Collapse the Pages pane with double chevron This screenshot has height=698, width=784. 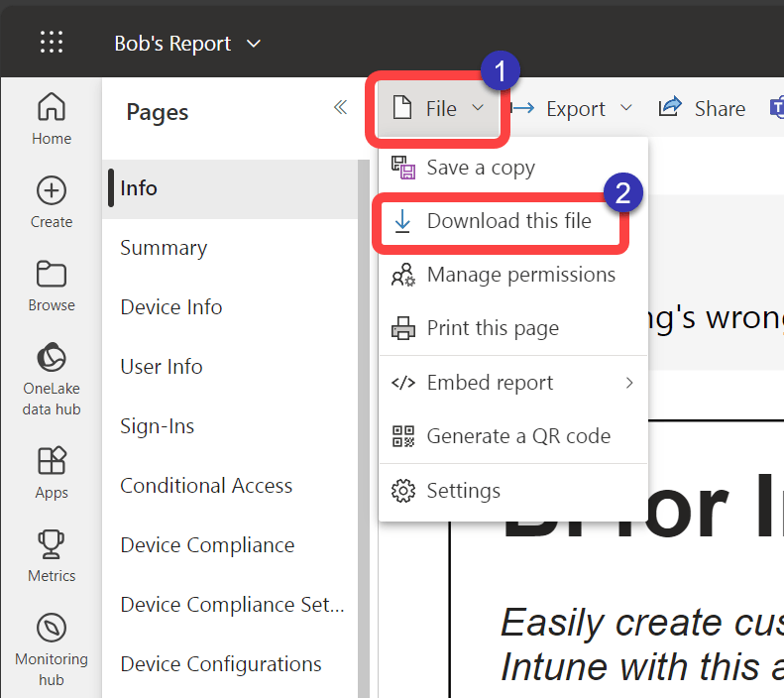pyautogui.click(x=341, y=107)
